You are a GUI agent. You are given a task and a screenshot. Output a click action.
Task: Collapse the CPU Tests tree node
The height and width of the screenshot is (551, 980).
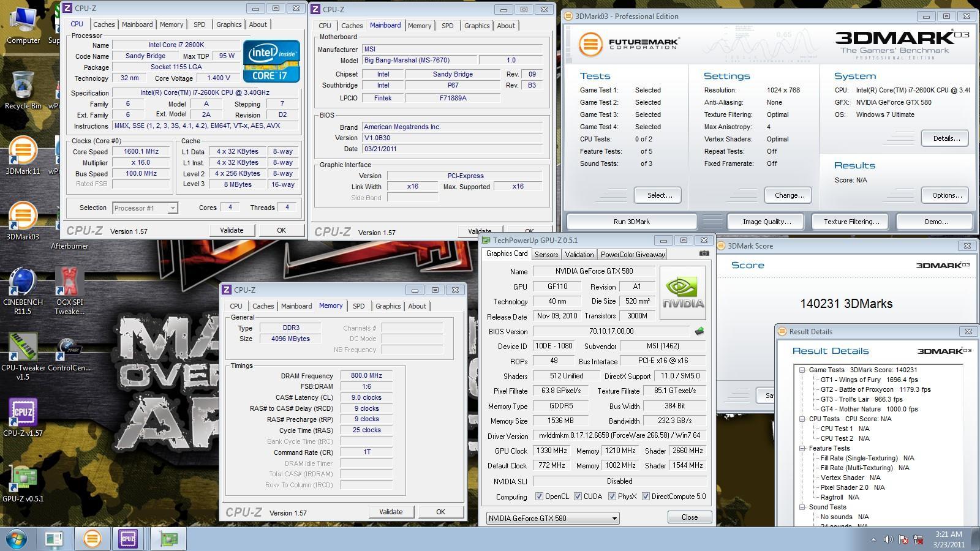[802, 419]
